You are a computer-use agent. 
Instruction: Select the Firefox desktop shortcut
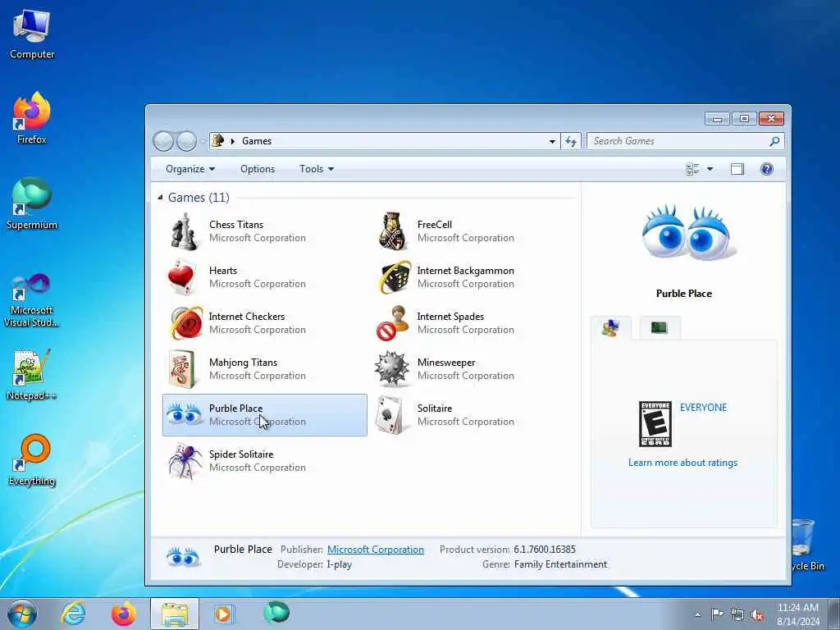tap(32, 118)
